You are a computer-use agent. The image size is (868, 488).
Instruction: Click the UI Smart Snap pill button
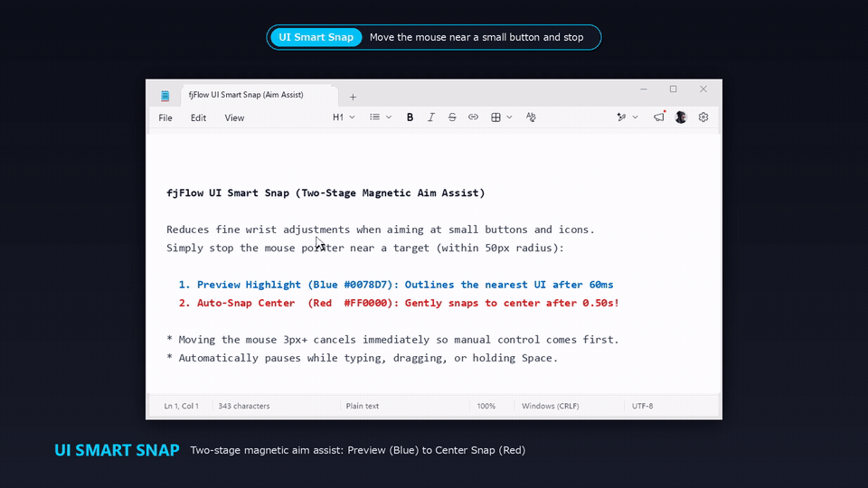point(316,37)
